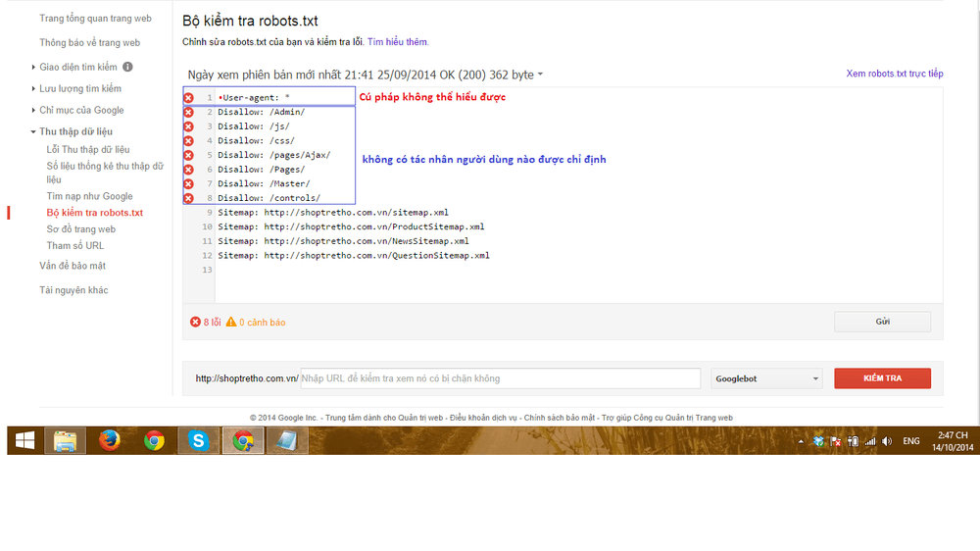Open Tham số URL
This screenshot has height=551, width=980.
75,246
